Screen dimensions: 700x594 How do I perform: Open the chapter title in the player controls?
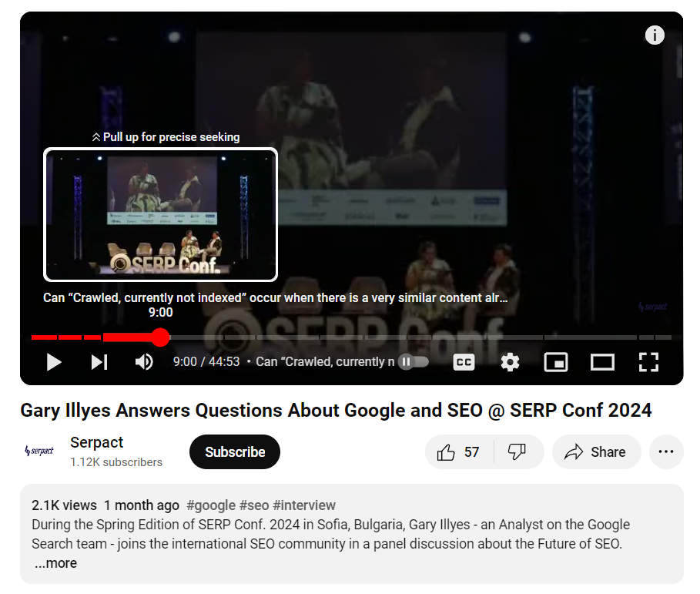tap(325, 362)
